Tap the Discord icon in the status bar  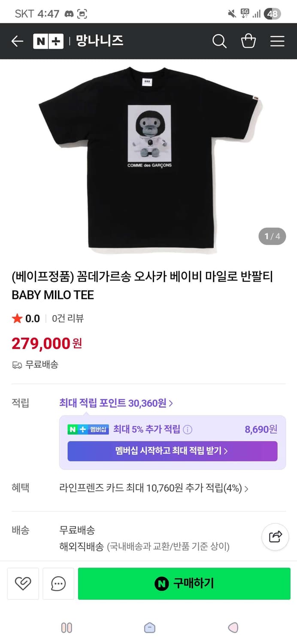(x=69, y=13)
